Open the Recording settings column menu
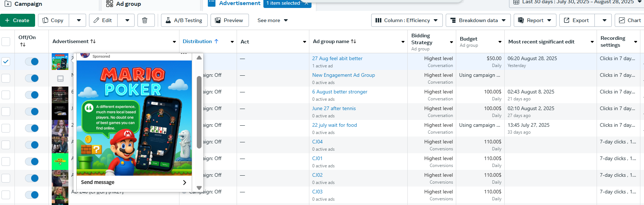Viewport: 644px width, 205px height. click(636, 42)
